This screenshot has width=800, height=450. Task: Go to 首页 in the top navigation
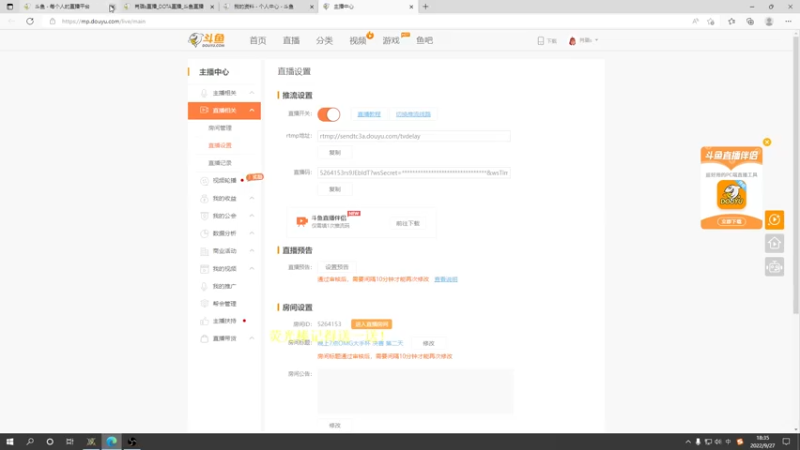point(258,40)
